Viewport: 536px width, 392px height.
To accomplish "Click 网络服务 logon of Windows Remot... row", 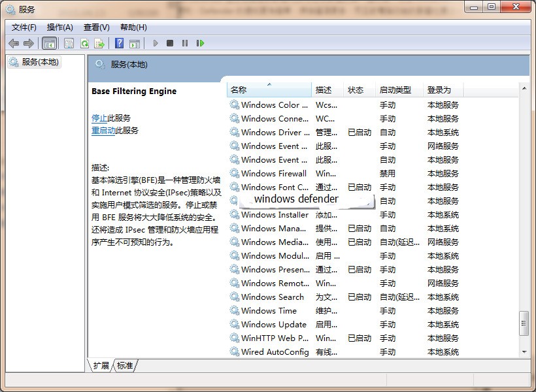I will pos(443,284).
